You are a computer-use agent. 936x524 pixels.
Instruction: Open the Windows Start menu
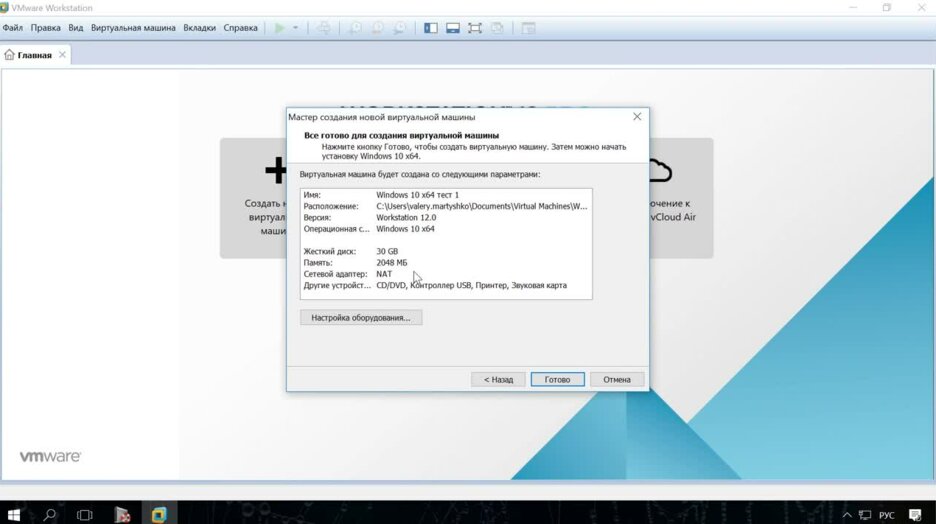[x=14, y=514]
